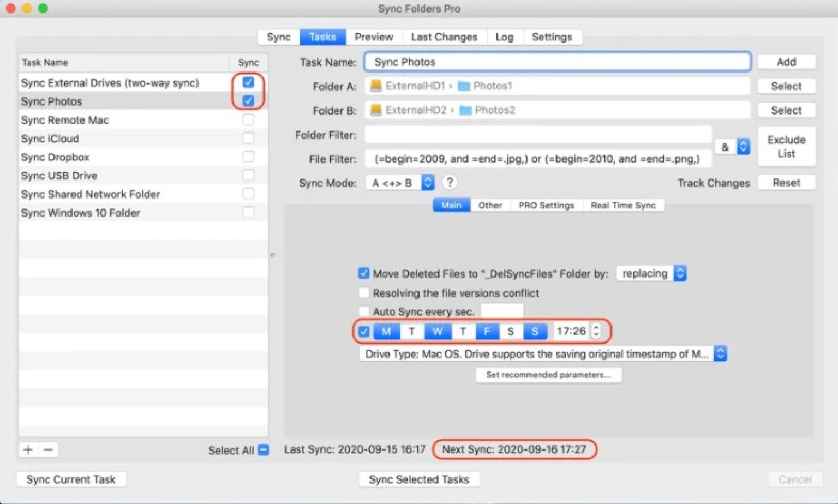The image size is (838, 504).
Task: Enable Sync for the Sync Dropbox task
Action: coord(248,157)
